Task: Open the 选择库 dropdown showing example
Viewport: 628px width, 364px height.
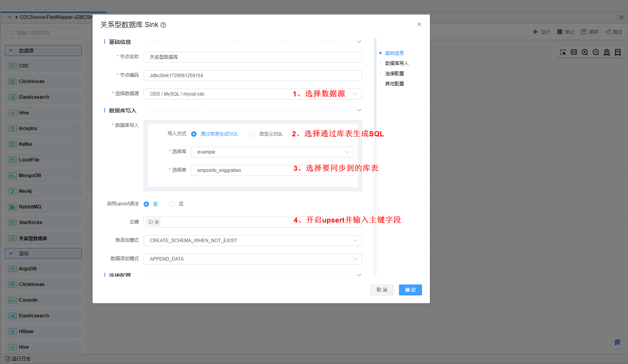Action: pos(272,152)
